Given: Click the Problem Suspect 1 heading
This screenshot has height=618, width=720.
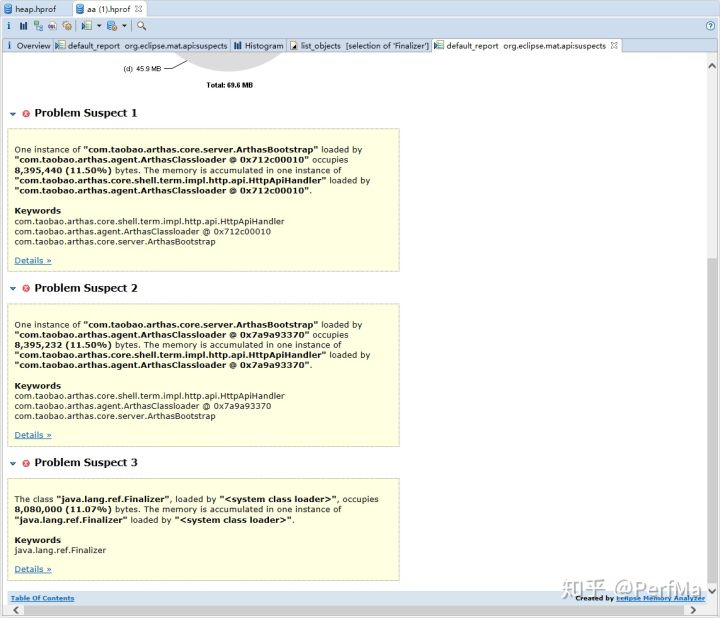Looking at the screenshot, I should 86,113.
